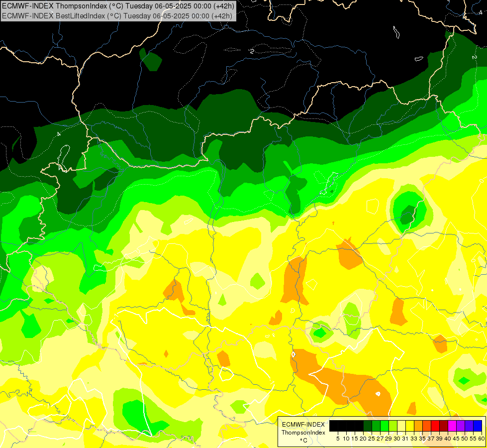Click the magenta legend swatch (40–45)
The width and height of the screenshot is (487, 448).
452,426
